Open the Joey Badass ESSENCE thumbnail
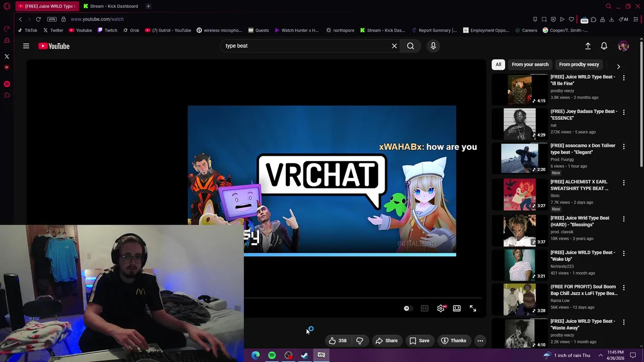 [x=520, y=124]
